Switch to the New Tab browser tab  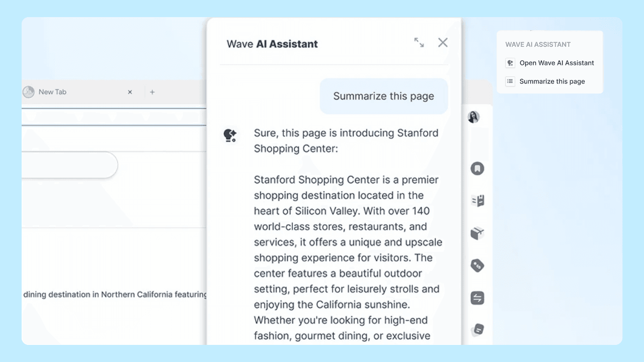(x=80, y=92)
